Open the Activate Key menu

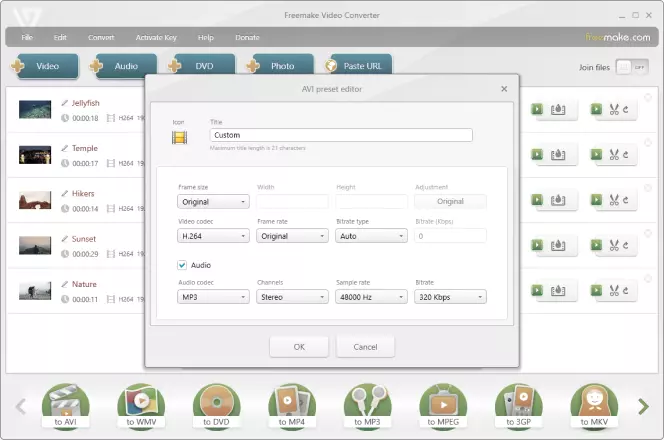tap(156, 37)
